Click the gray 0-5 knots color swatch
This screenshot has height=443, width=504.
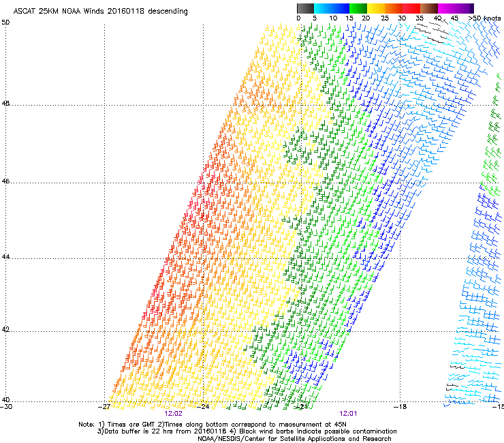(305, 8)
